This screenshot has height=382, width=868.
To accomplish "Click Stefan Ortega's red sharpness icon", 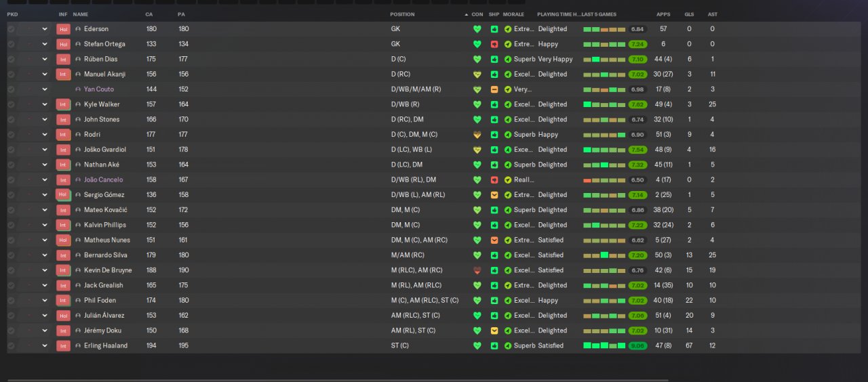I will [494, 44].
